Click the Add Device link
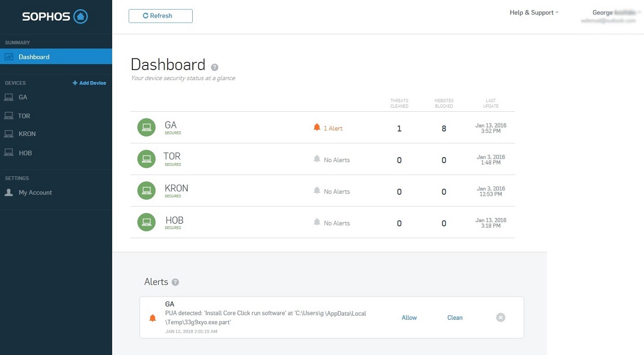 click(x=90, y=83)
